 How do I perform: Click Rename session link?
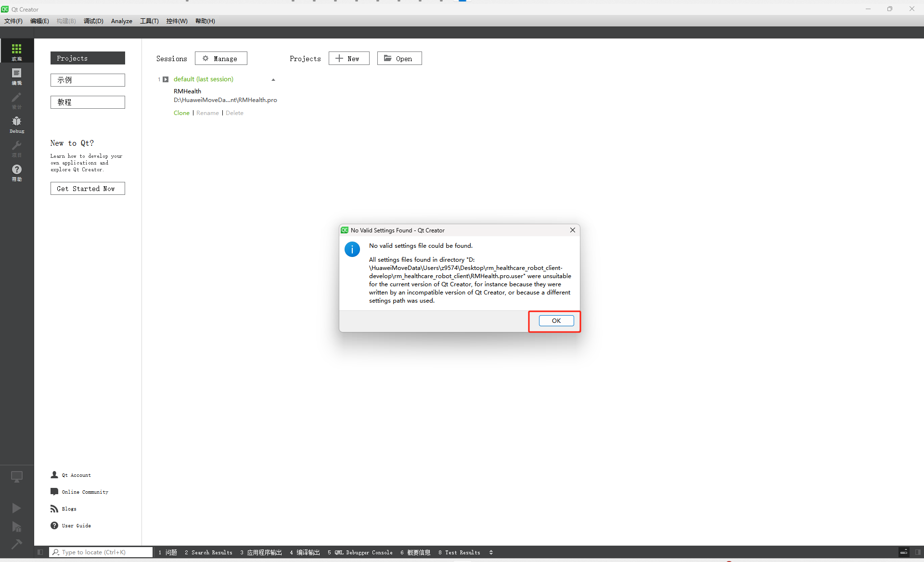tap(207, 113)
